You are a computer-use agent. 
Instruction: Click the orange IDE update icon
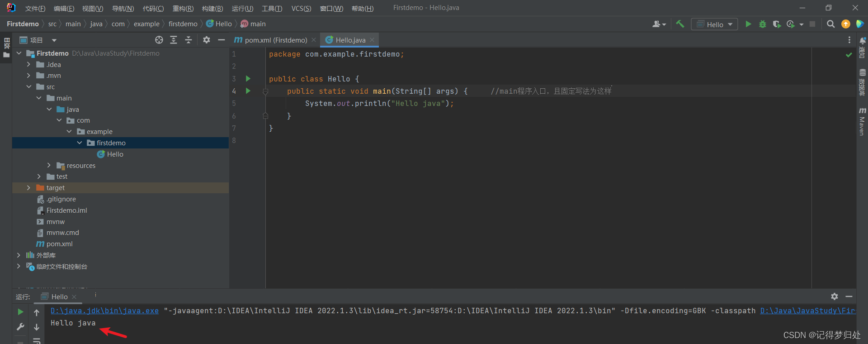(x=845, y=24)
